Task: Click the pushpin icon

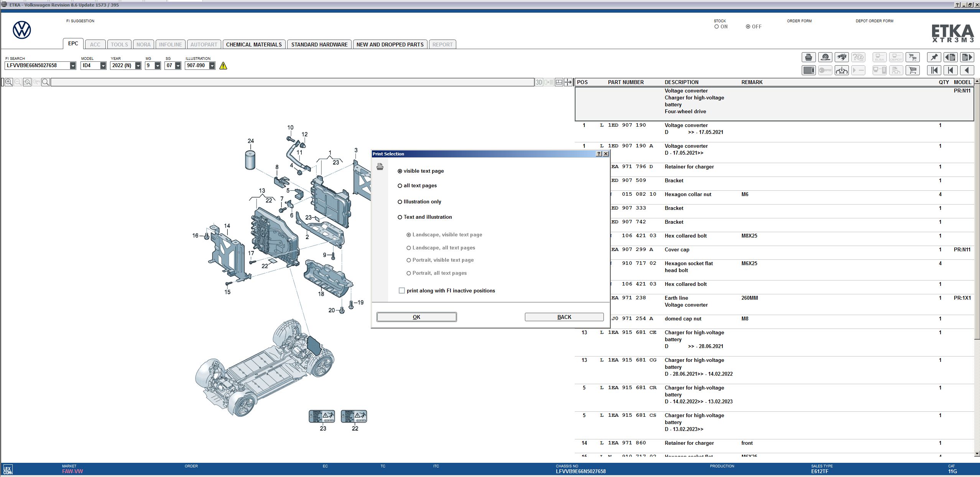Action: [x=934, y=57]
